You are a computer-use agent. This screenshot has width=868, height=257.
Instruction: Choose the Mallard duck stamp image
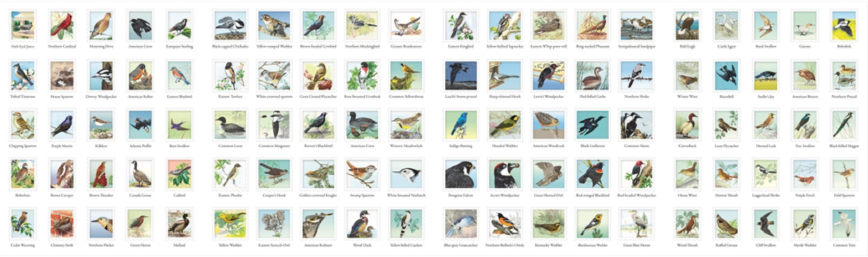[x=179, y=223]
